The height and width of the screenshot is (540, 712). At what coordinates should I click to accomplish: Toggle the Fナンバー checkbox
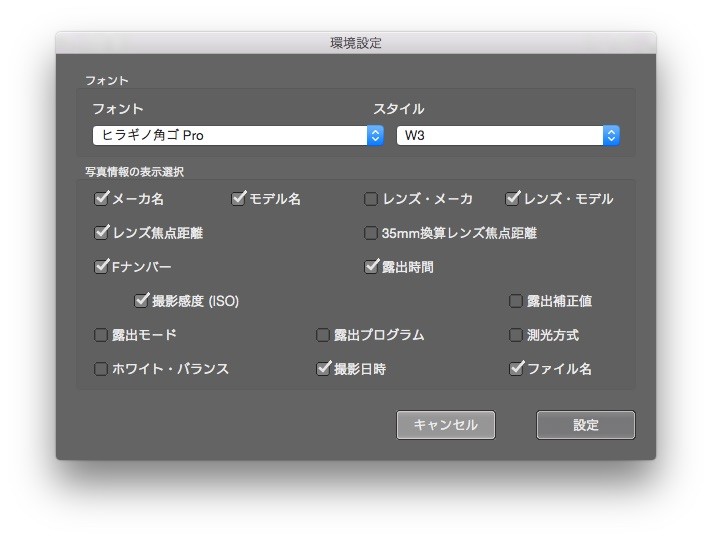pos(100,267)
